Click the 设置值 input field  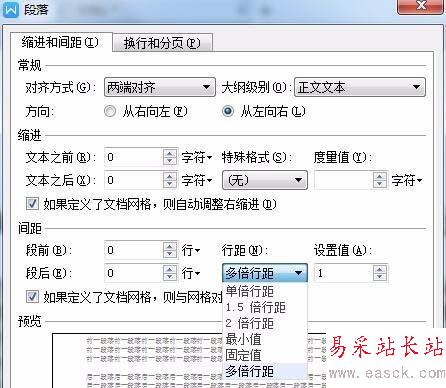point(343,273)
